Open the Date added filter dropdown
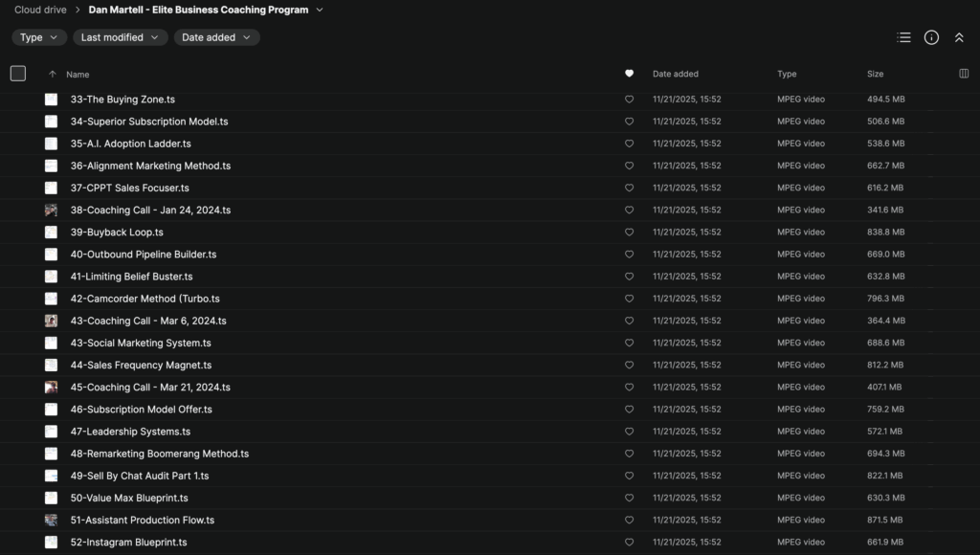 (216, 37)
